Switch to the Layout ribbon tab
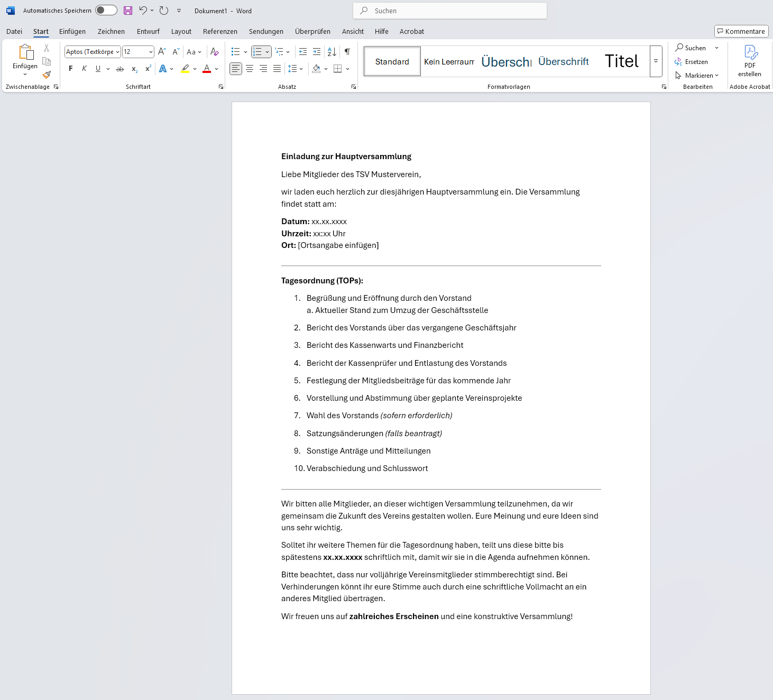The width and height of the screenshot is (773, 700). [x=181, y=32]
